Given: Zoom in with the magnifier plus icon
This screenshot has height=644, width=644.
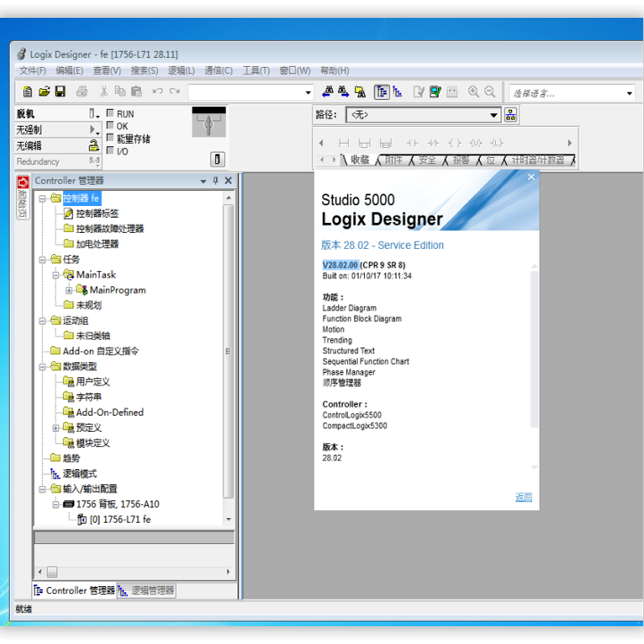Looking at the screenshot, I should [x=473, y=92].
